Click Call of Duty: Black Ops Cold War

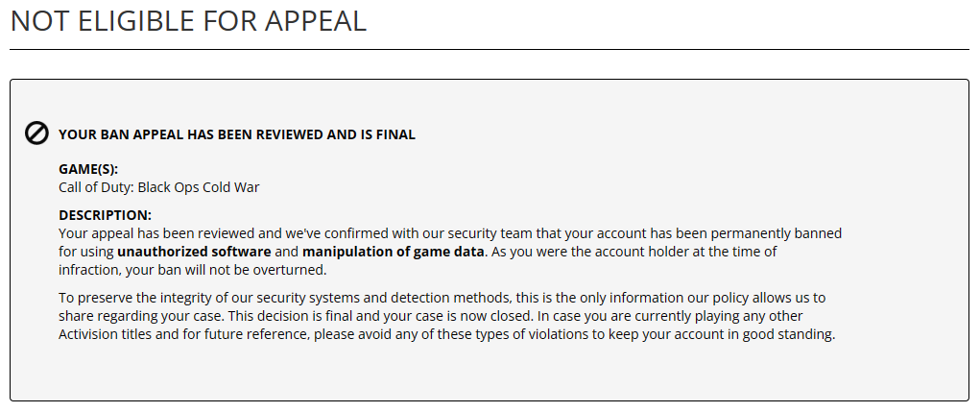tap(158, 187)
